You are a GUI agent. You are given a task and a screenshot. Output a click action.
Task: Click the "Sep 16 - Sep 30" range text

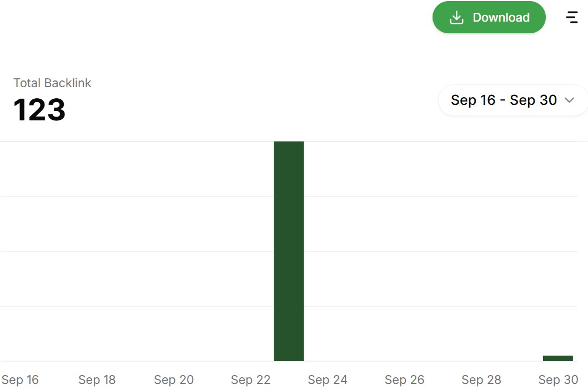pos(504,100)
